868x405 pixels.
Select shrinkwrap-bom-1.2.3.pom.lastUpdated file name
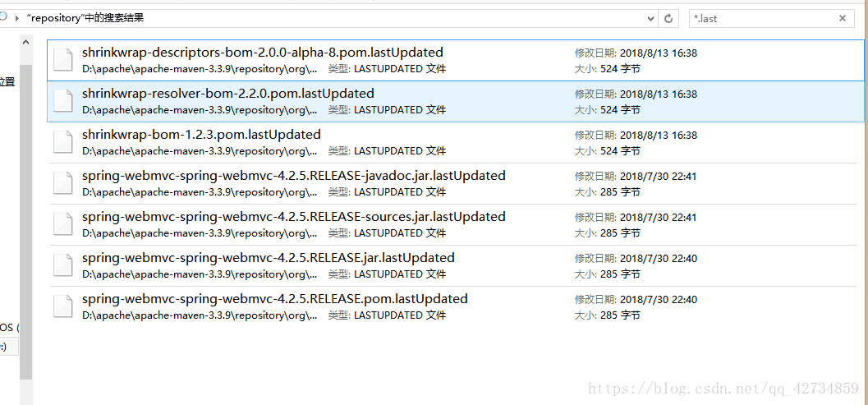pos(201,135)
